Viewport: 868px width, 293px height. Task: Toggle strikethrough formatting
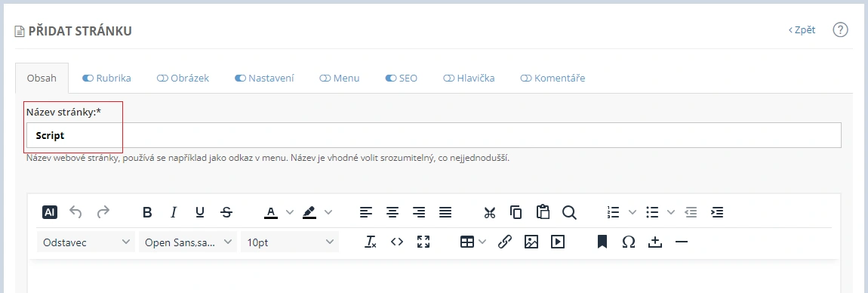tap(226, 212)
